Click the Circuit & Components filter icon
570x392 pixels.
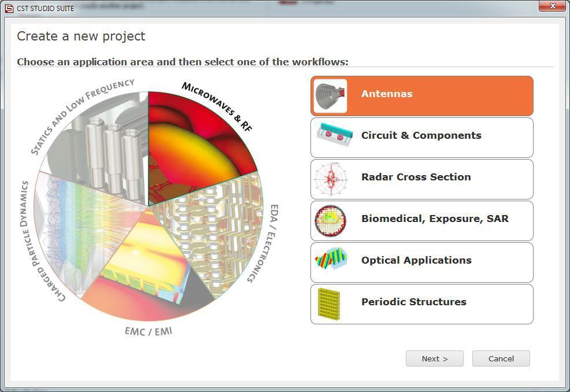[335, 135]
